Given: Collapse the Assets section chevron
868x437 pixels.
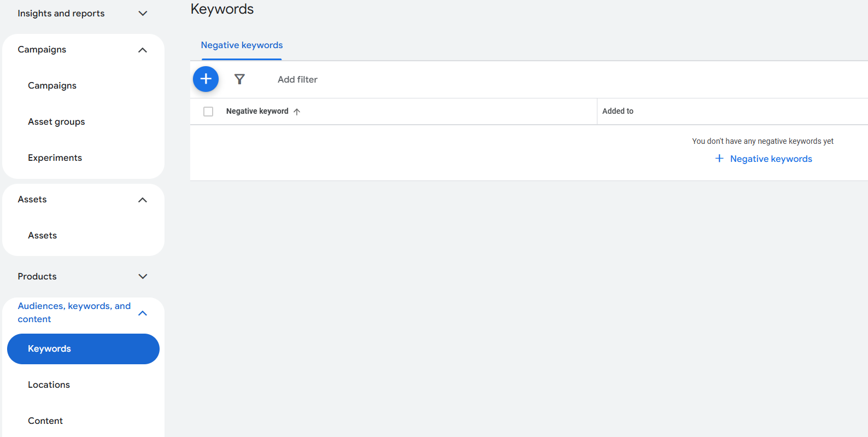Looking at the screenshot, I should point(143,200).
